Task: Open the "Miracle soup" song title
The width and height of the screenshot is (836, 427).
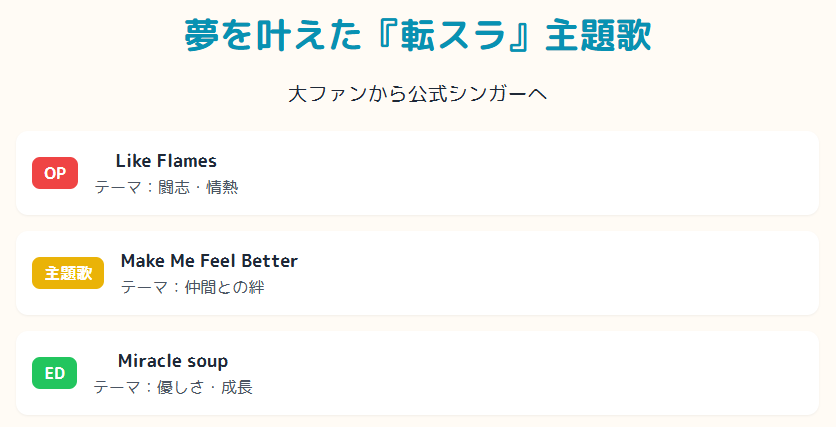Action: (173, 361)
